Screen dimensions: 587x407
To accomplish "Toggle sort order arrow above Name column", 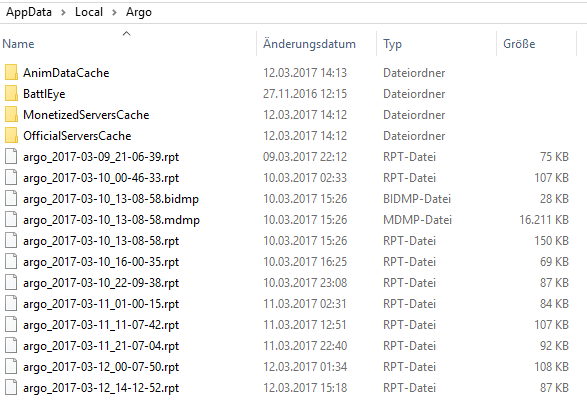I will pos(127,34).
